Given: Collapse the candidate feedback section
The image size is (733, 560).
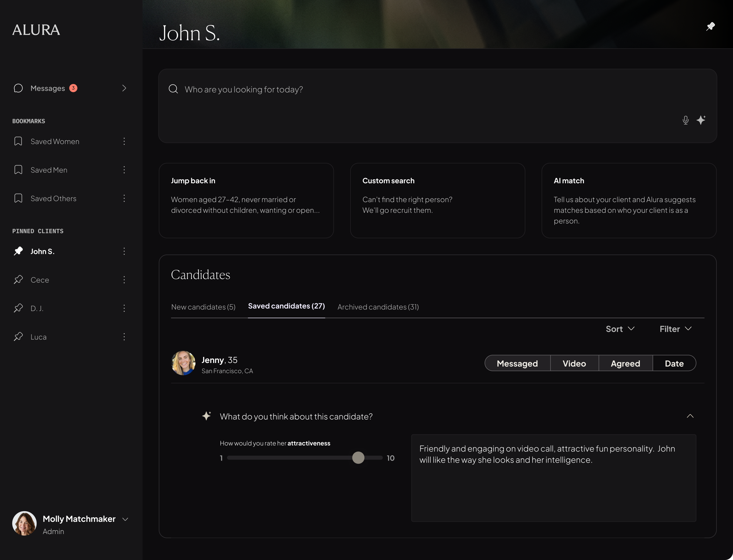Looking at the screenshot, I should tap(690, 416).
